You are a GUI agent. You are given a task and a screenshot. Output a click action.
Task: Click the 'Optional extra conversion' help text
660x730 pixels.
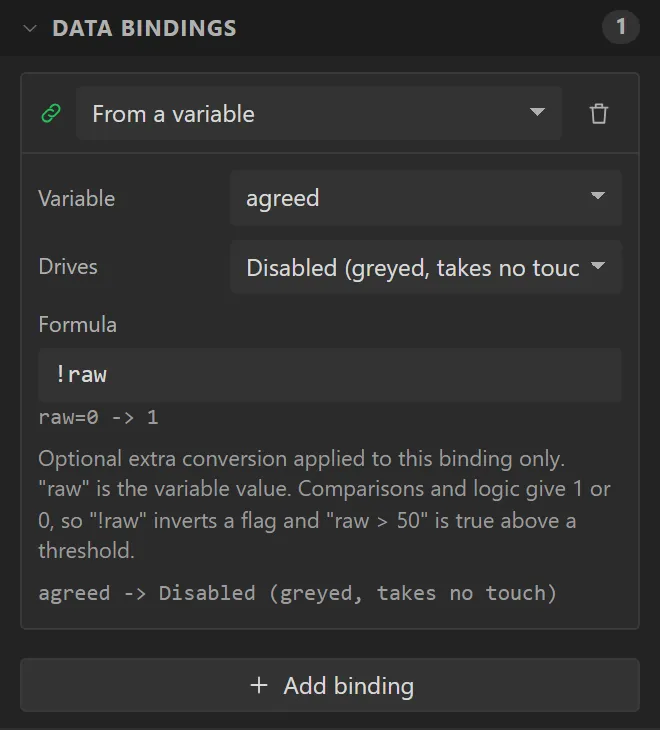coord(324,505)
